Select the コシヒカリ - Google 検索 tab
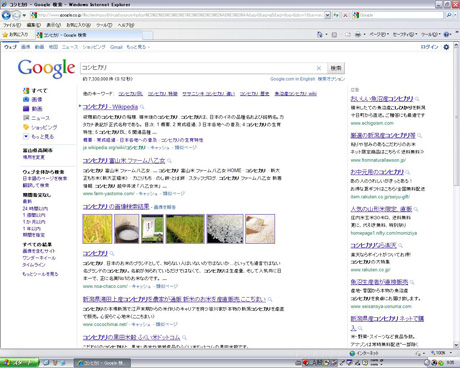 tap(88, 35)
